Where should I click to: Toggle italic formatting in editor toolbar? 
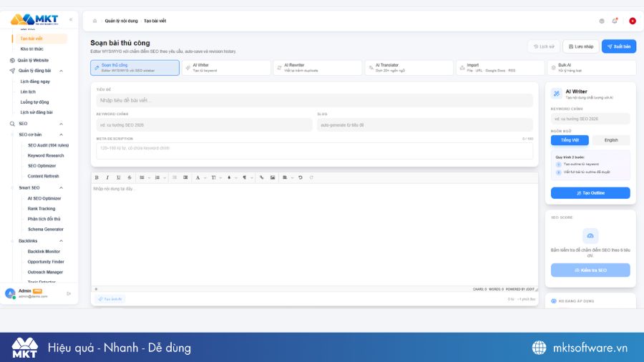click(107, 177)
